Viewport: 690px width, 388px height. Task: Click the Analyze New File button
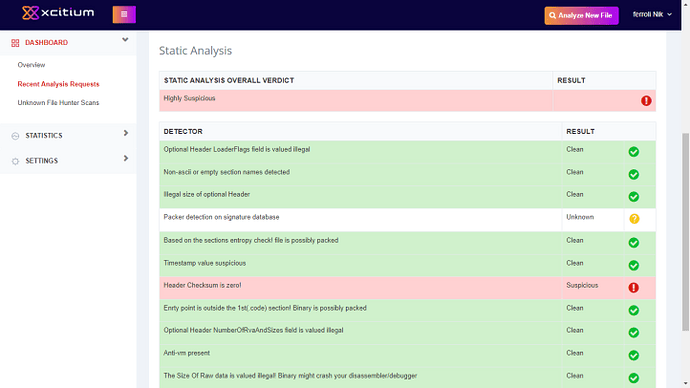[x=581, y=15]
